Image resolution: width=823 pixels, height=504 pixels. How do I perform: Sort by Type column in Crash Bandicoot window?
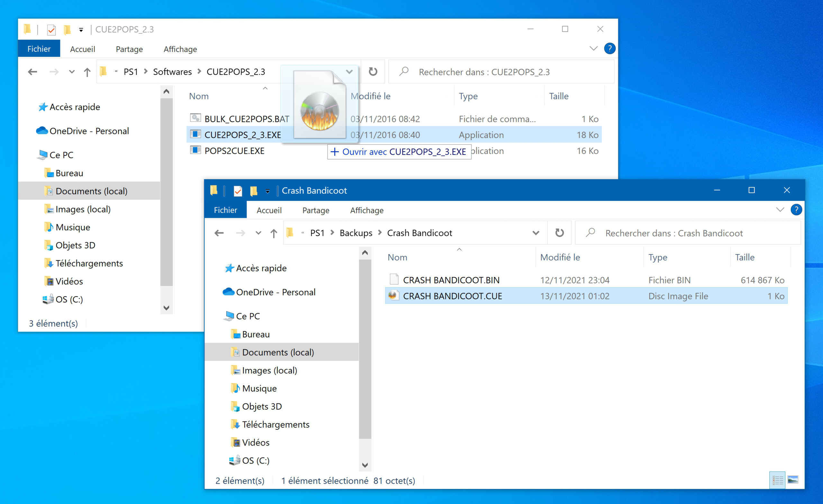pyautogui.click(x=658, y=257)
